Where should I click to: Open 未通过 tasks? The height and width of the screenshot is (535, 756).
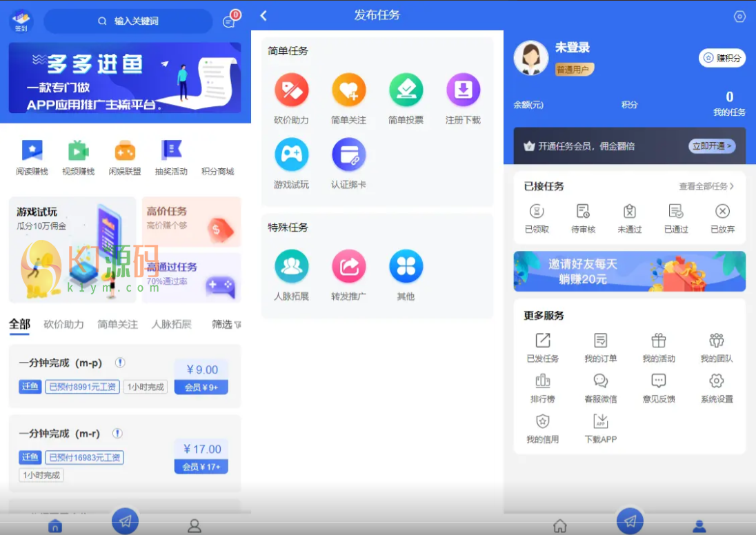(630, 219)
